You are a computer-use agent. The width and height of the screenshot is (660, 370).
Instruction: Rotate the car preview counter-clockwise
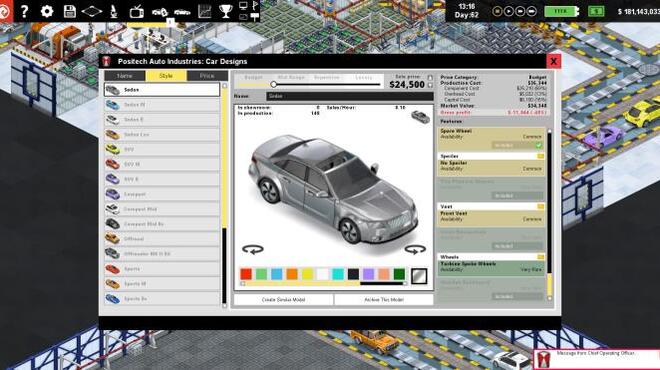tap(253, 249)
